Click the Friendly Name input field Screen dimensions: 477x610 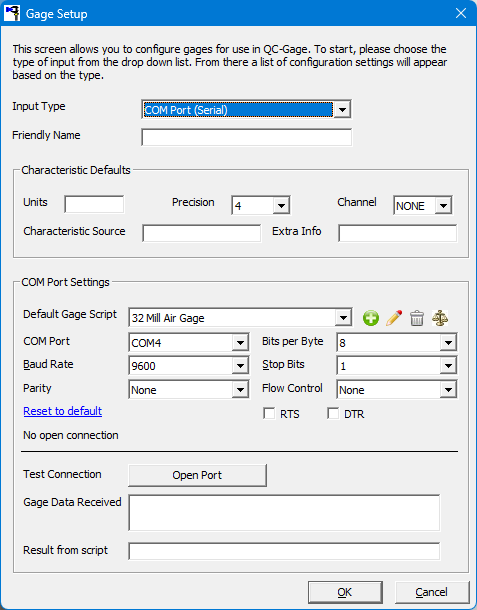click(x=247, y=137)
